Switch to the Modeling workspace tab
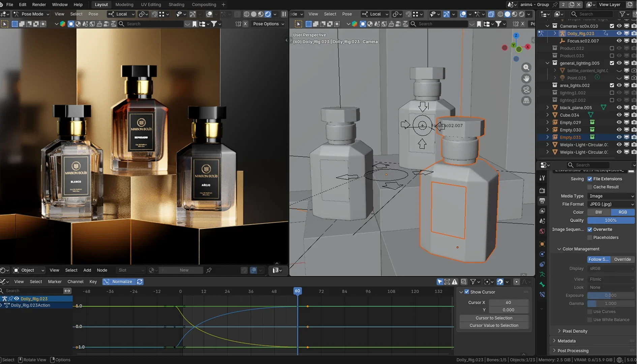Screen dimensions: 637x364 [124, 5]
